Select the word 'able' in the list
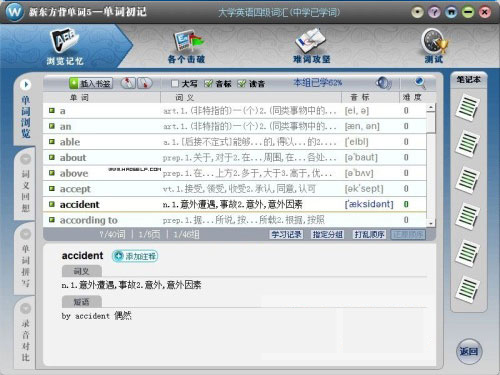 coord(70,142)
